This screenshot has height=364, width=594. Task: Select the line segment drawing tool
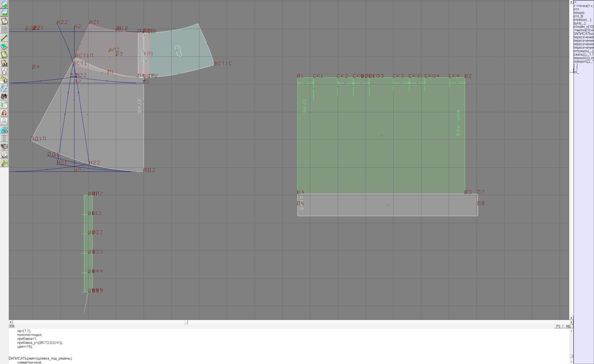point(4,38)
